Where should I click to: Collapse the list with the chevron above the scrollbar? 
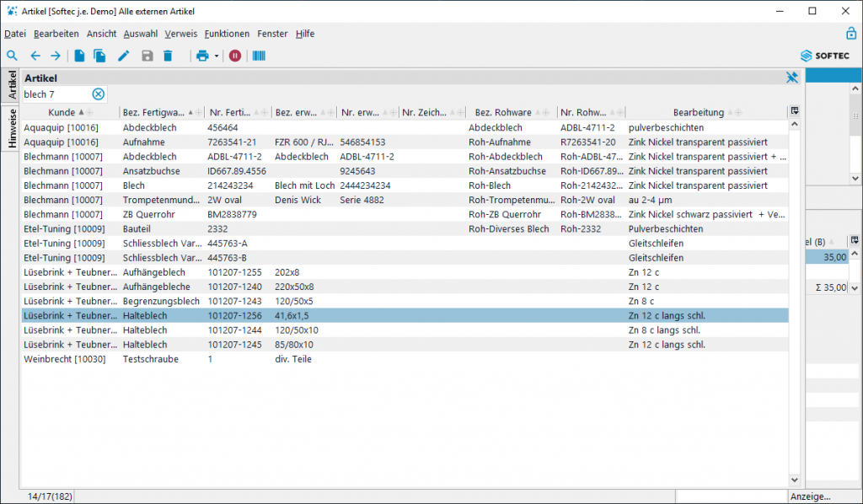click(795, 124)
